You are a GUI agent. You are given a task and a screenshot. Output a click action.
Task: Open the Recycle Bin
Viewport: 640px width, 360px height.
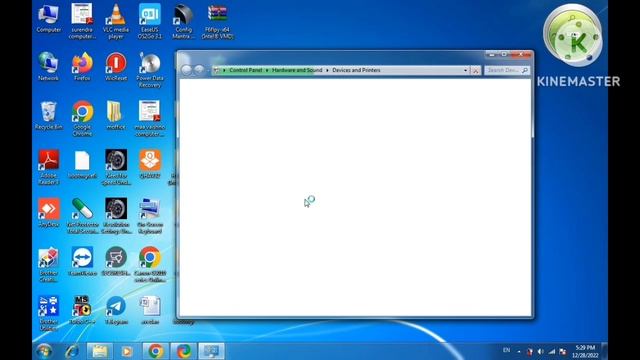click(48, 116)
